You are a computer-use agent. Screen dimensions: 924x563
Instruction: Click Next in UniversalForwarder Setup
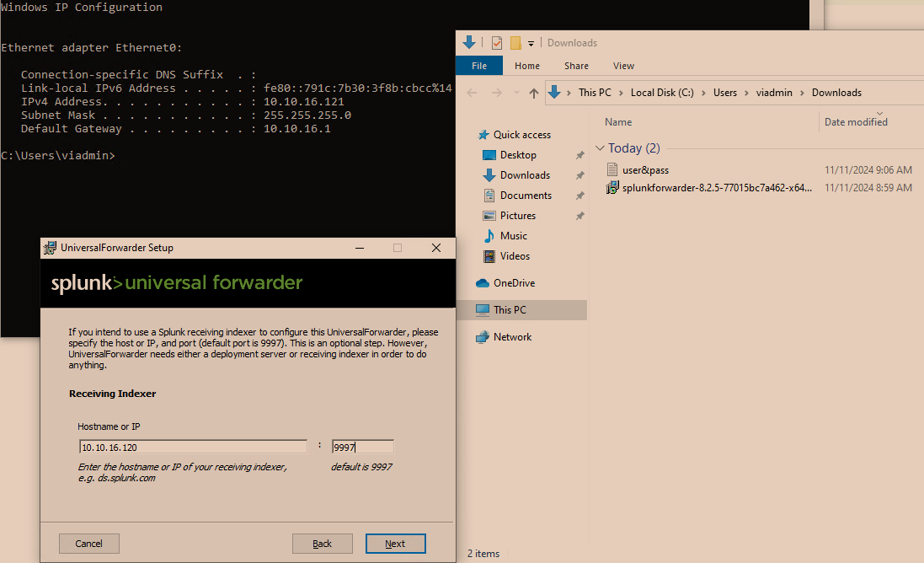pos(395,544)
